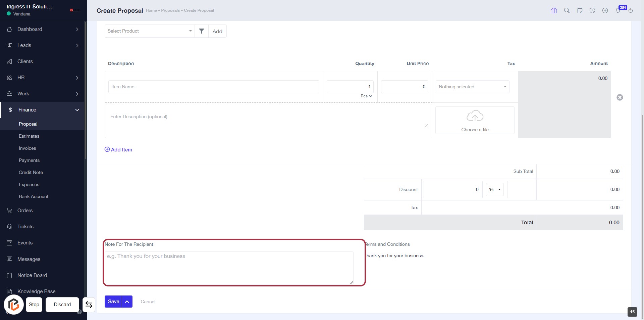The height and width of the screenshot is (320, 644).
Task: Open the Select Product dropdown
Action: click(x=150, y=31)
